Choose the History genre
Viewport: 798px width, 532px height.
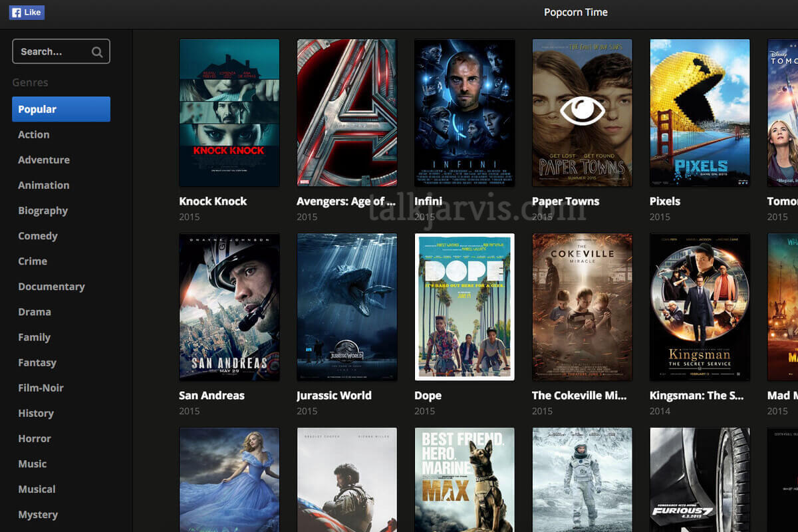(36, 413)
